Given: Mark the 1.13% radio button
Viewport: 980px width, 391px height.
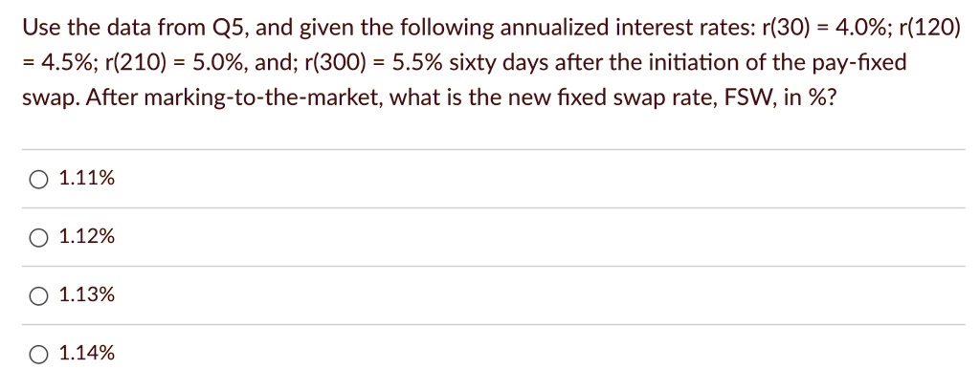Looking at the screenshot, I should [x=38, y=296].
